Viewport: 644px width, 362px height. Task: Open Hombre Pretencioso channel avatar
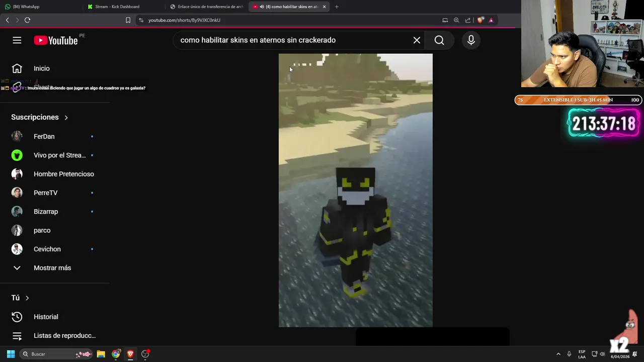tap(17, 174)
